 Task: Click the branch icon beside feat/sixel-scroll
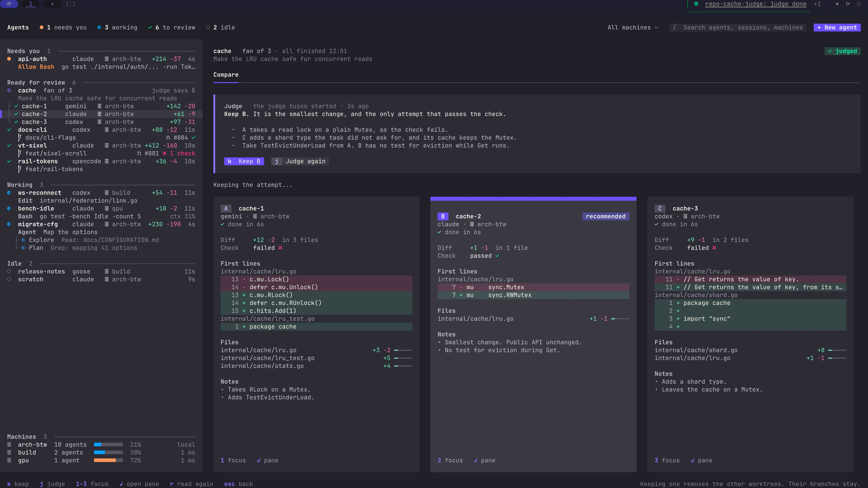pyautogui.click(x=20, y=153)
